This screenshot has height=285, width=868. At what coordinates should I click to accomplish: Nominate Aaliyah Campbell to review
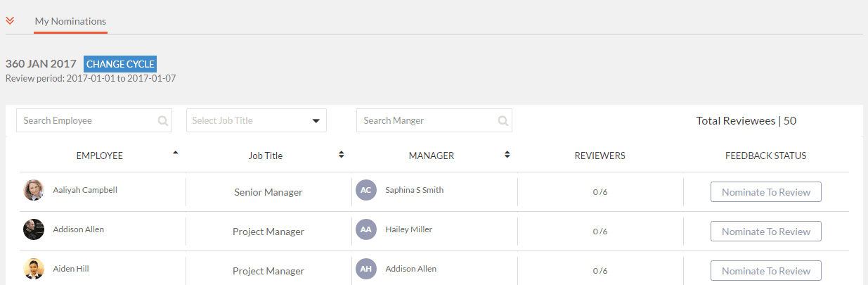766,192
